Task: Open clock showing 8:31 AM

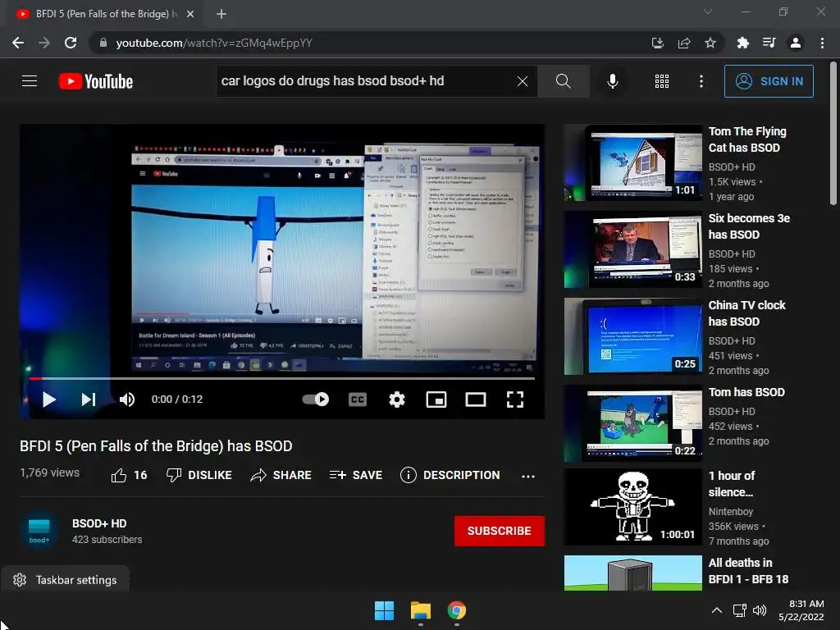Action: point(801,610)
